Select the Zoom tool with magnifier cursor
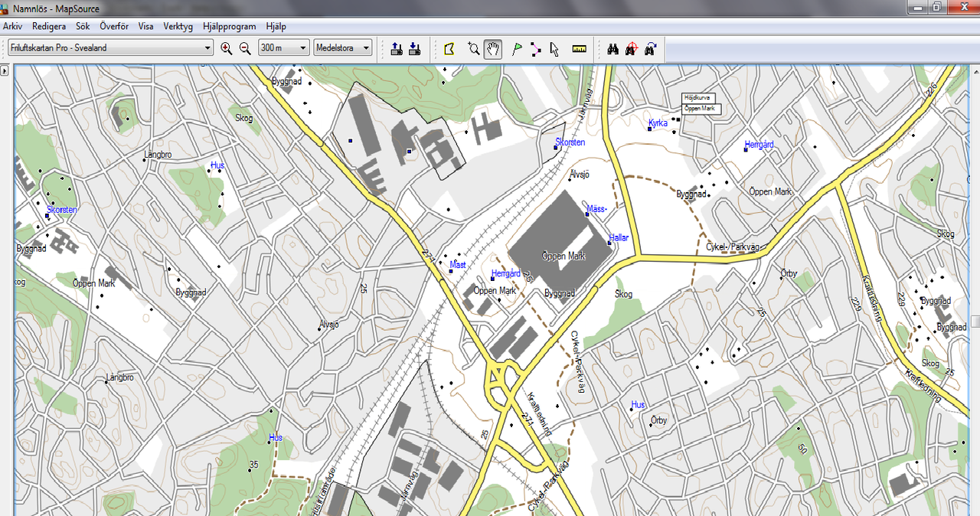Image resolution: width=980 pixels, height=516 pixels. (473, 49)
